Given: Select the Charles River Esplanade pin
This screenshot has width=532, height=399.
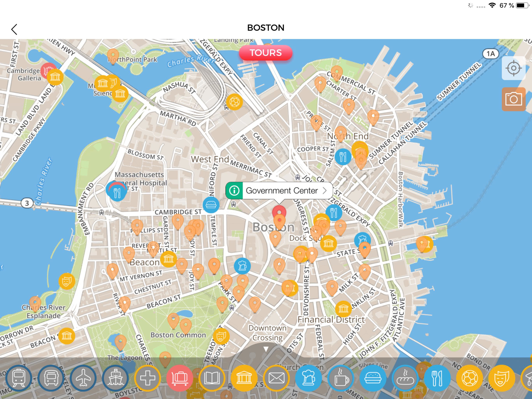Looking at the screenshot, I should click(35, 304).
